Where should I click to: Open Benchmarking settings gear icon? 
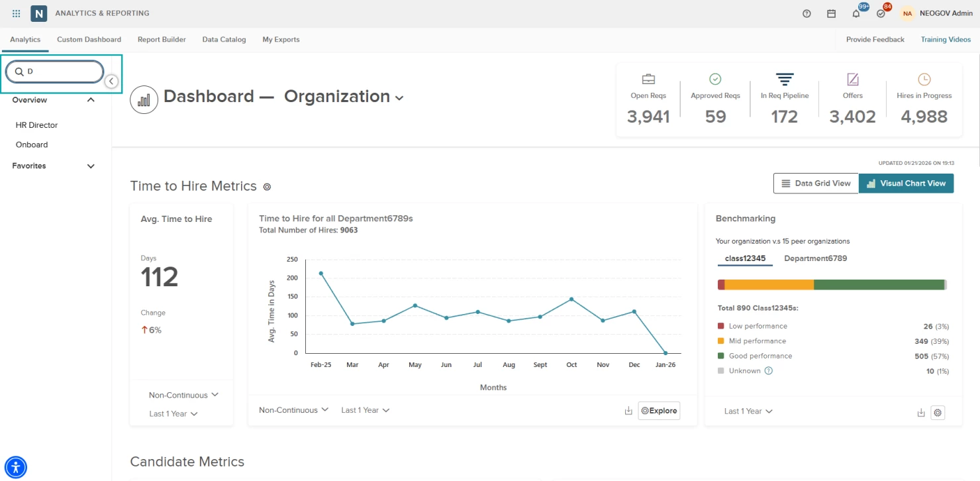tap(938, 413)
